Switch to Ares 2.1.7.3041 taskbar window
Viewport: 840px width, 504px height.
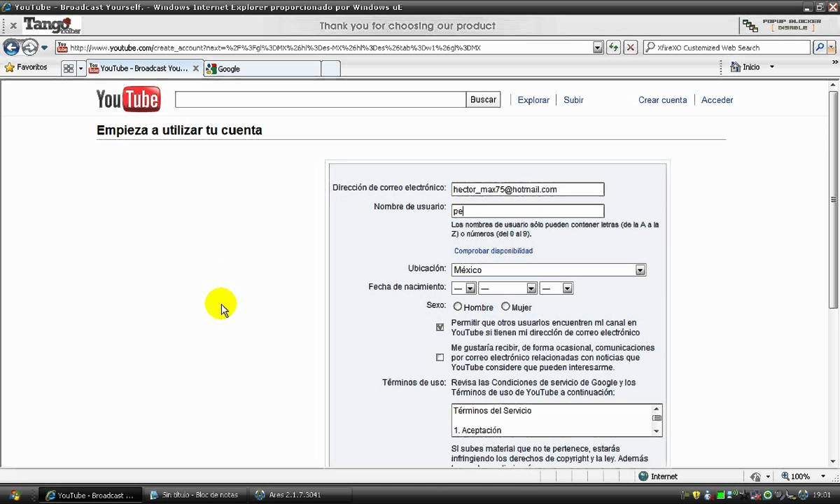point(298,495)
